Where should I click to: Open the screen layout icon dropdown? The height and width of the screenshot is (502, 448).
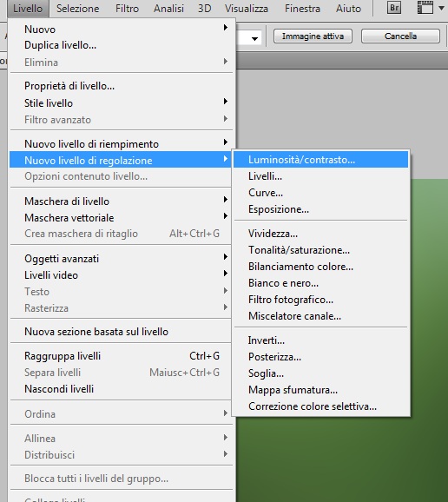(x=430, y=8)
